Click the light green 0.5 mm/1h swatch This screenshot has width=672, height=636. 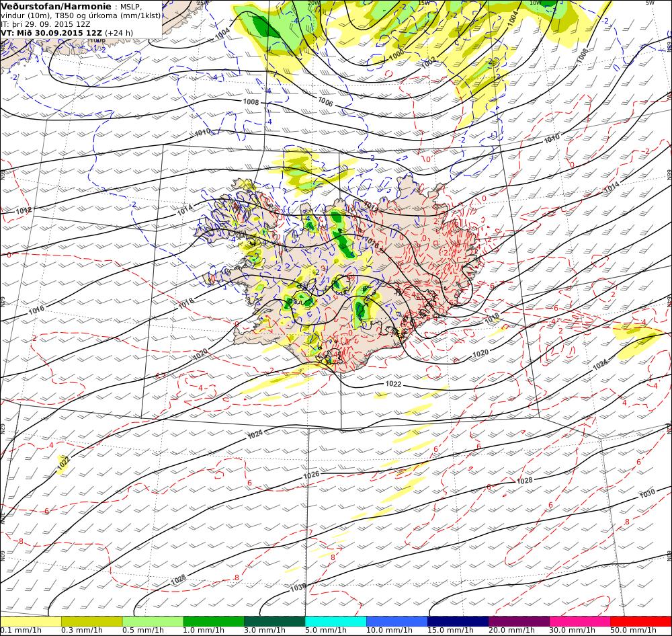(153, 621)
